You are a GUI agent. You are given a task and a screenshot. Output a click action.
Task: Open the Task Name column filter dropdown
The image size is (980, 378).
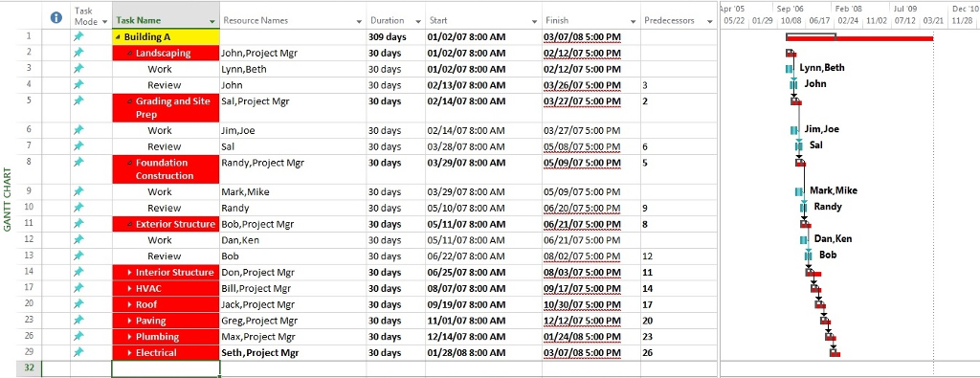[x=212, y=21]
